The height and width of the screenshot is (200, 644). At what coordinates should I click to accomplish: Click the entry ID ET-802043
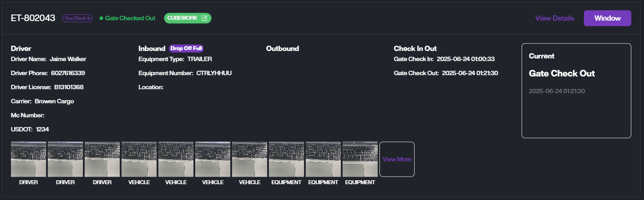[33, 18]
